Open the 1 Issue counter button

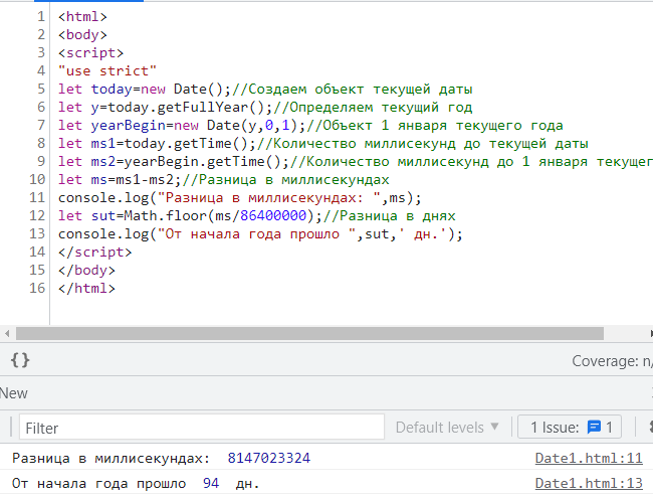tap(570, 427)
